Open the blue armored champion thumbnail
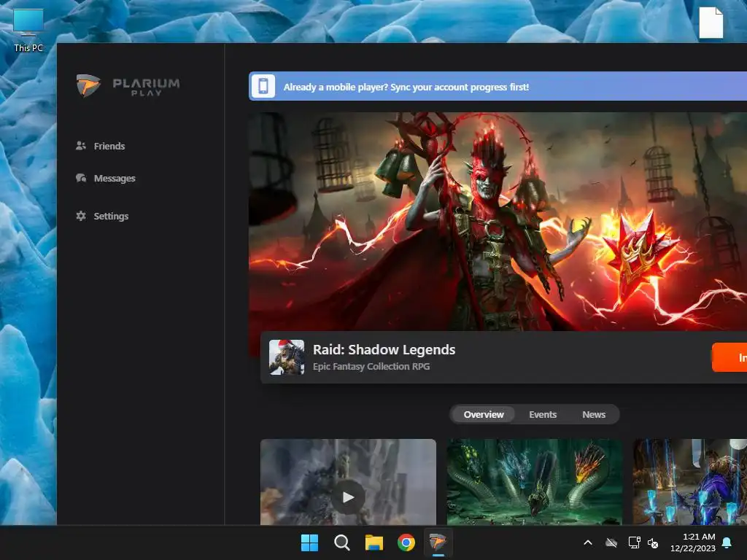This screenshot has width=747, height=560. coord(690,482)
